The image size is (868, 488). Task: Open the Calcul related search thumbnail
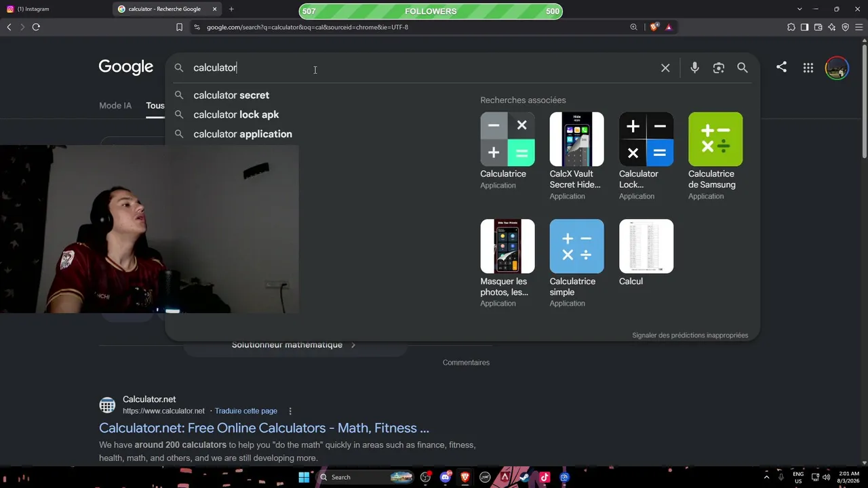pos(646,246)
